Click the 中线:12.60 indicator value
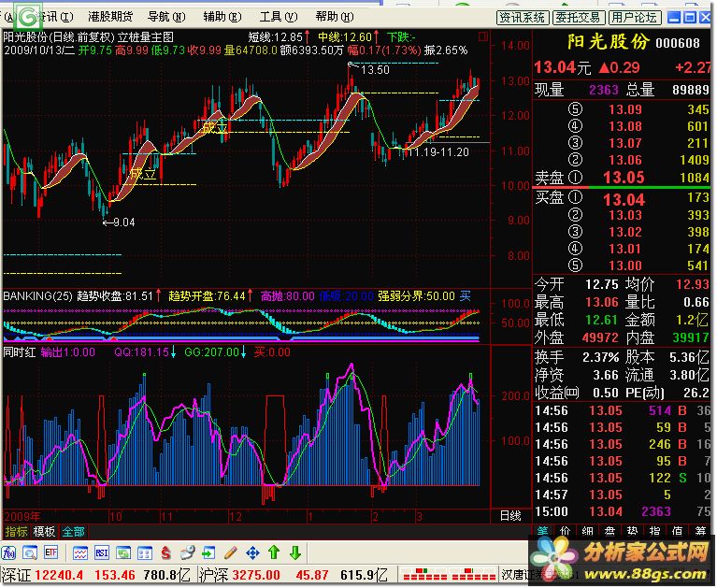The image size is (717, 588). tap(345, 36)
